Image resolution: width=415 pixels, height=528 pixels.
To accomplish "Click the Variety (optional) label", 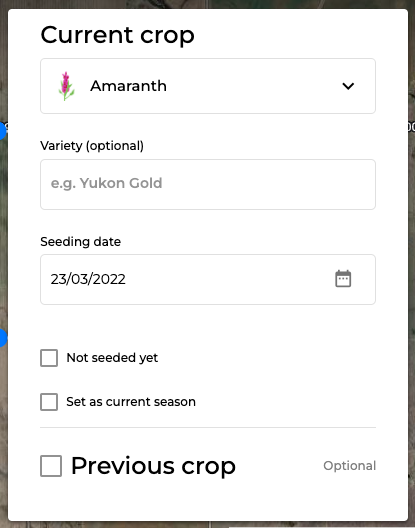I will [92, 146].
